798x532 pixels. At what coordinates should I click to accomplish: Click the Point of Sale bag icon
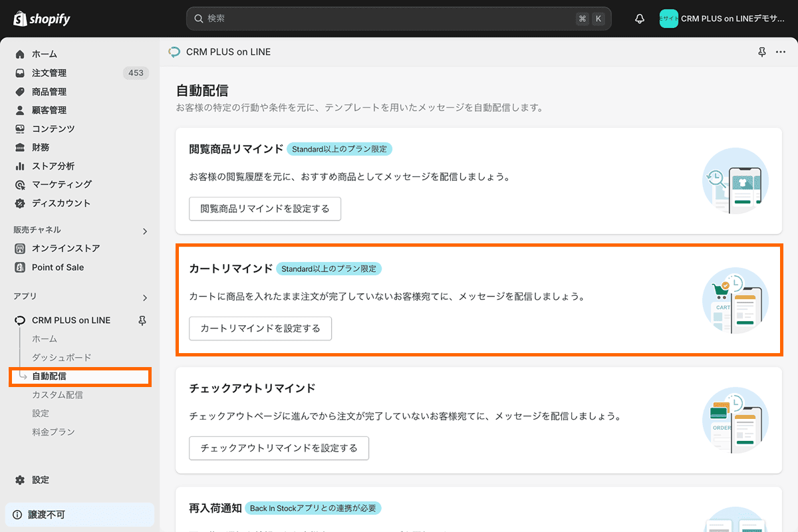point(20,267)
